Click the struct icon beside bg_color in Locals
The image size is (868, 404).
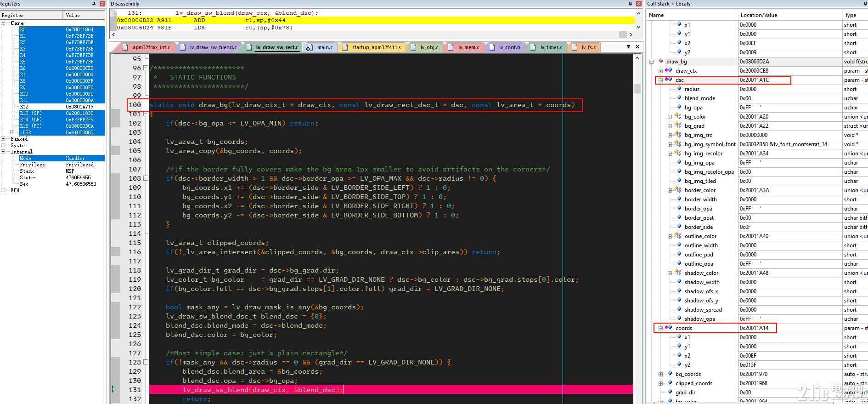pos(678,116)
